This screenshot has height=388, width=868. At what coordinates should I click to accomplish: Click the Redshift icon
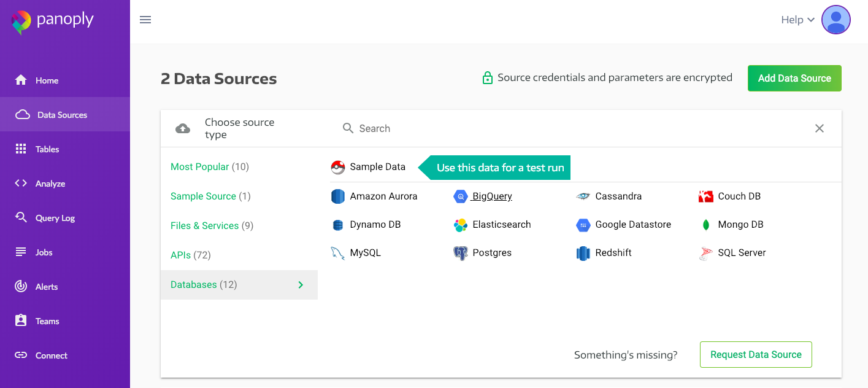tap(583, 253)
